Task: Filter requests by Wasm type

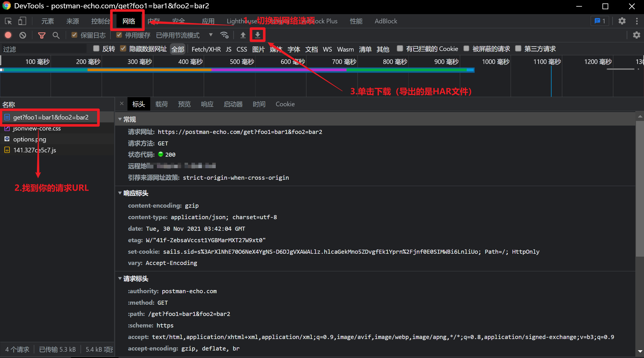Action: pyautogui.click(x=346, y=49)
